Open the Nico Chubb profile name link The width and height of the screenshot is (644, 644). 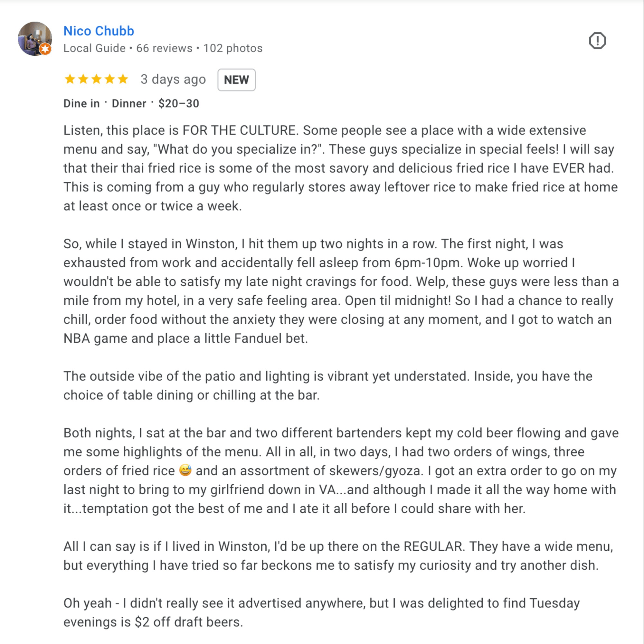tap(99, 31)
